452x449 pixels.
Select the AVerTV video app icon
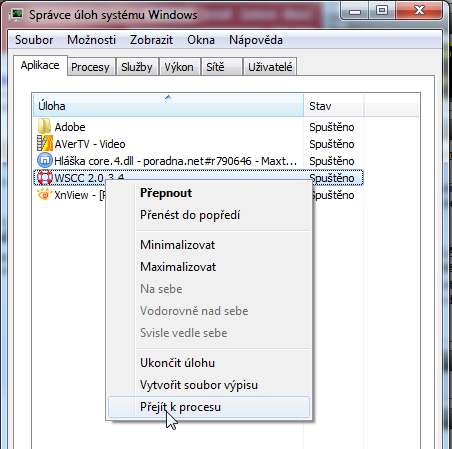pyautogui.click(x=45, y=143)
